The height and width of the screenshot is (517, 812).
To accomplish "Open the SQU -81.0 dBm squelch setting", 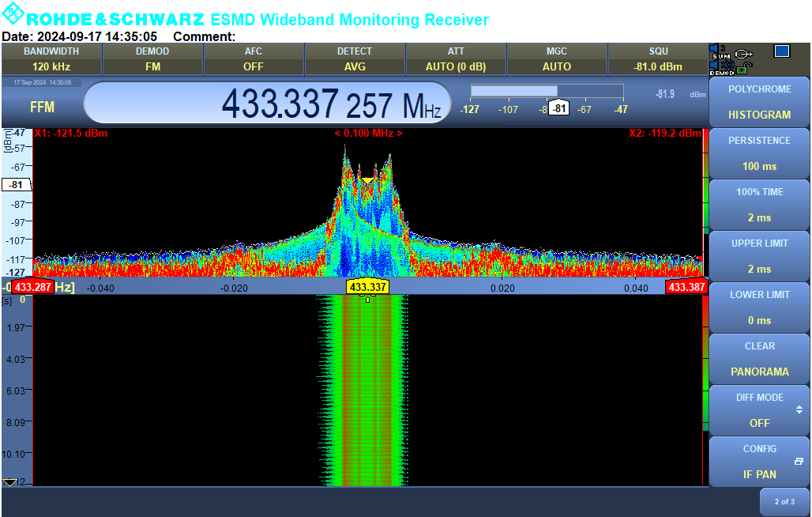I will click(x=658, y=59).
